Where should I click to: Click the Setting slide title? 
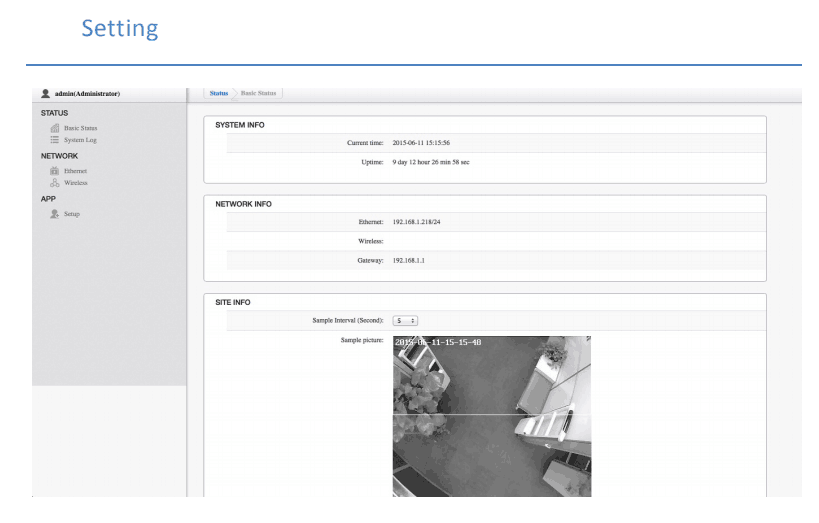pos(120,29)
